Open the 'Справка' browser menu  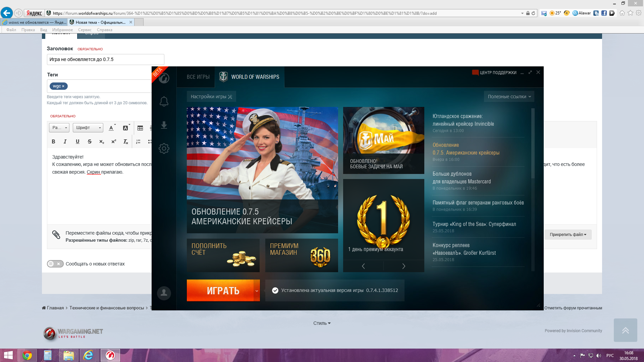[x=105, y=30]
